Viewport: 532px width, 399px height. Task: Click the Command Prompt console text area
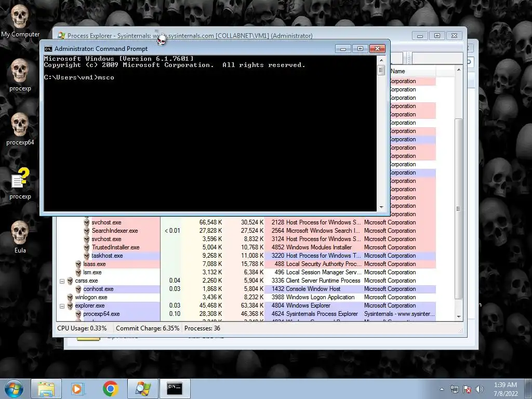coord(210,134)
